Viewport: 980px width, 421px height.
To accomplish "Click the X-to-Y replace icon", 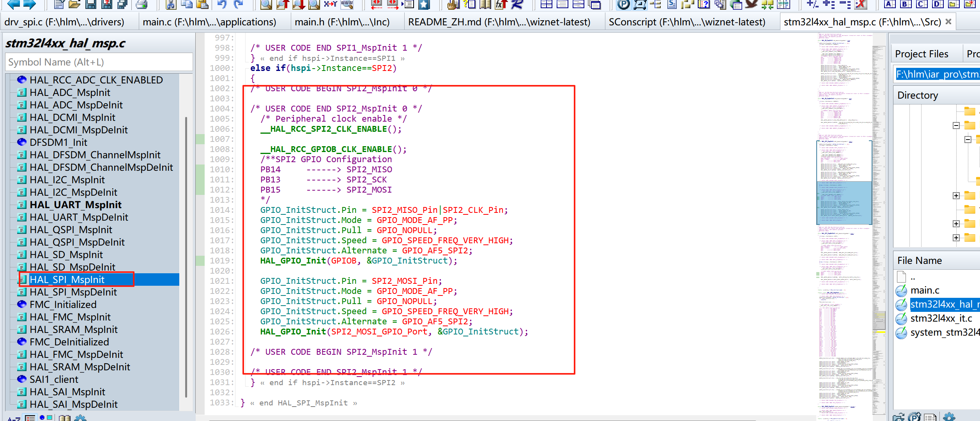I will [330, 4].
